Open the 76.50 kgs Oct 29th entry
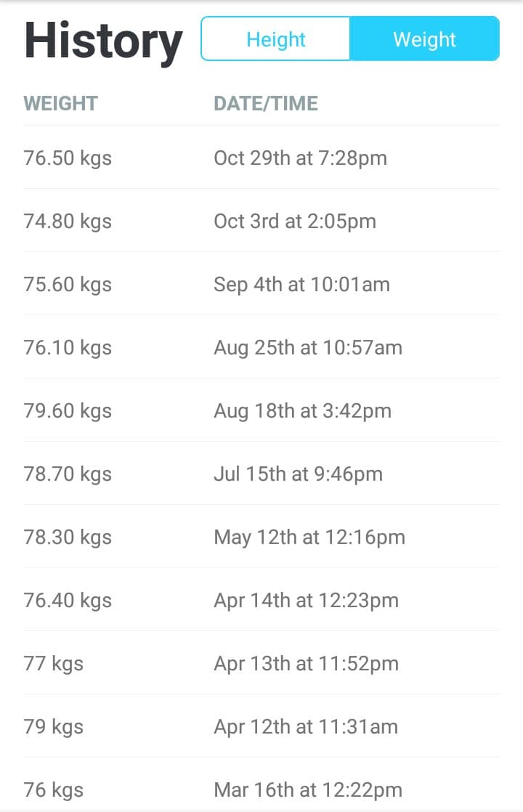The height and width of the screenshot is (812, 523). [261, 158]
